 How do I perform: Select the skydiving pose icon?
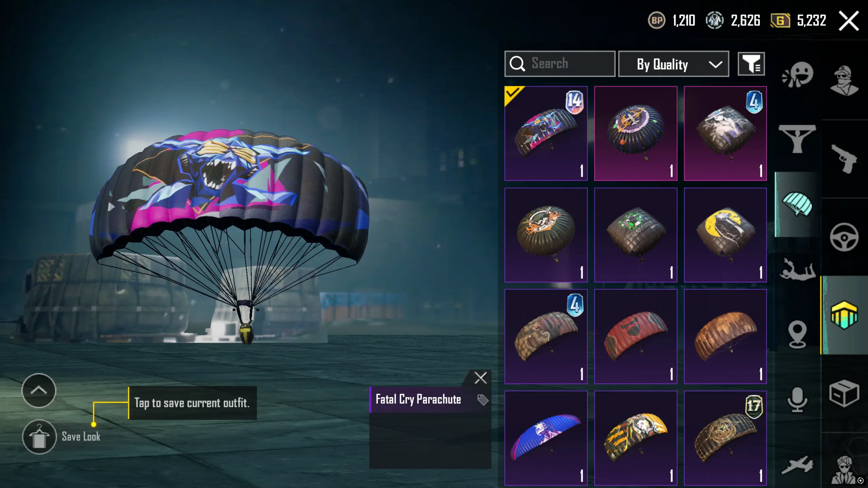pyautogui.click(x=797, y=270)
